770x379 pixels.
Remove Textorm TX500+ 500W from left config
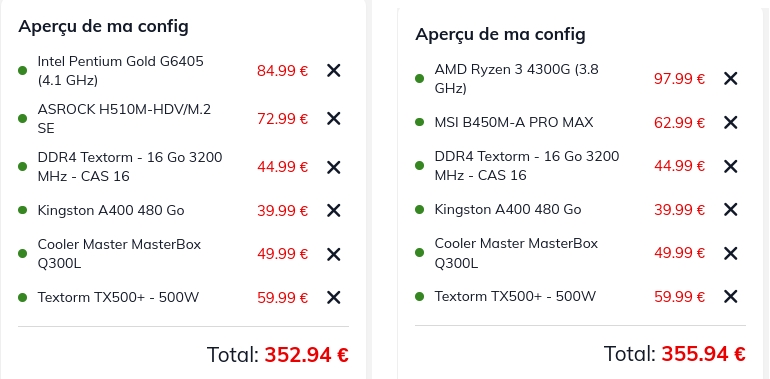pos(333,298)
